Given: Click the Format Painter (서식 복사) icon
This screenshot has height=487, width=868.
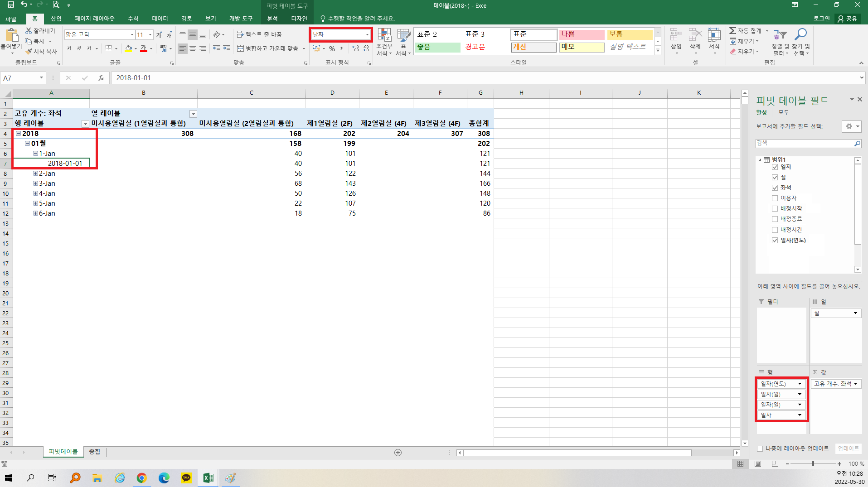Looking at the screenshot, I should tap(29, 52).
